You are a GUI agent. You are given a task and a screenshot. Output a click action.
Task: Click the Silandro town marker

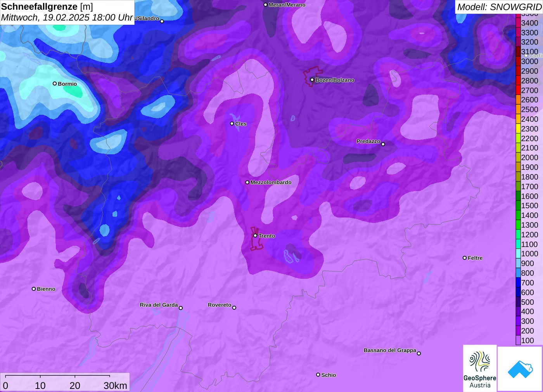point(162,21)
